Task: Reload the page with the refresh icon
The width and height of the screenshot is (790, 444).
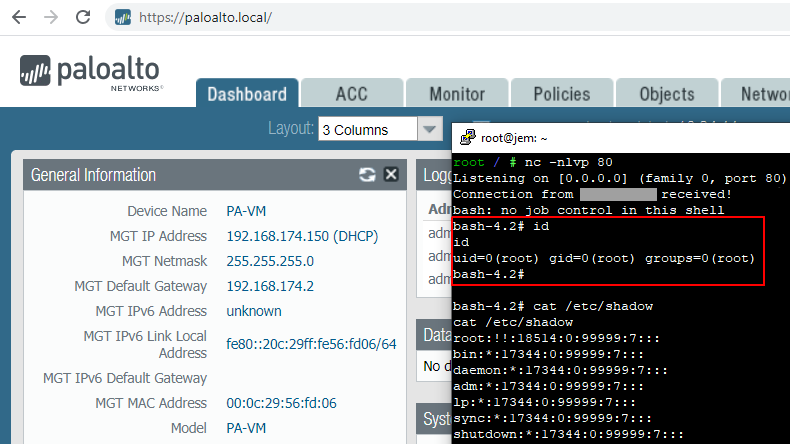Action: (83, 17)
